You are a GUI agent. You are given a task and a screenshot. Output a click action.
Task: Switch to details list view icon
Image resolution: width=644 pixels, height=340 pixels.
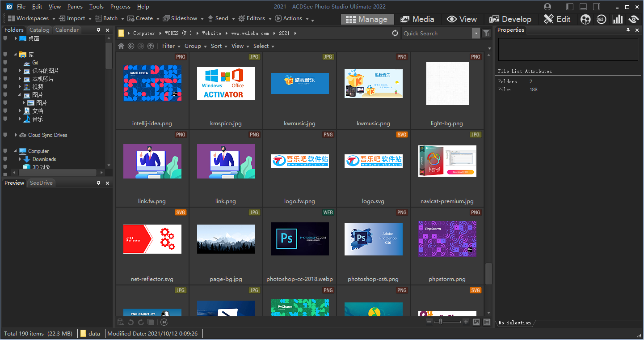(487, 322)
